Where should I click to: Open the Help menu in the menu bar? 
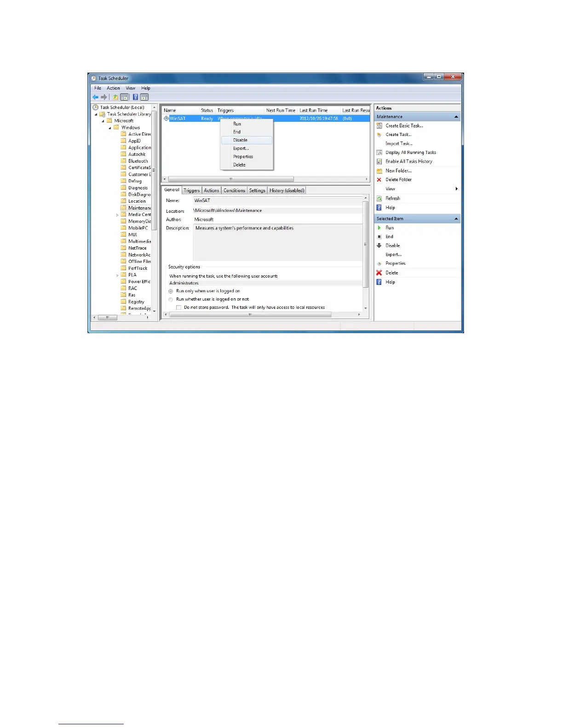click(x=146, y=88)
